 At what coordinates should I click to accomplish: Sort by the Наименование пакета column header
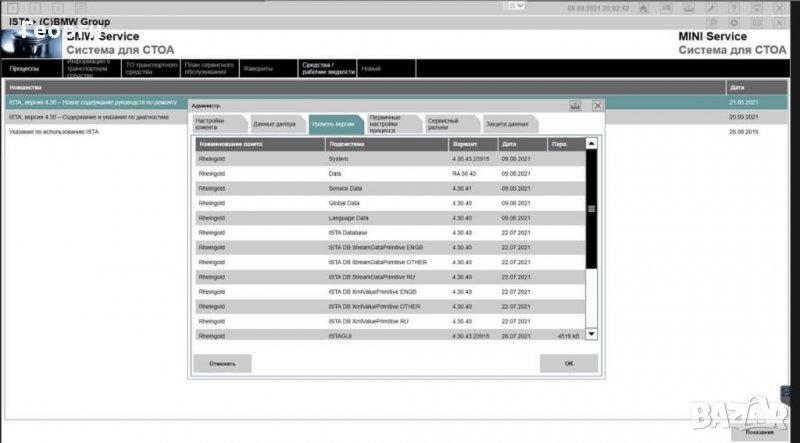click(x=259, y=144)
